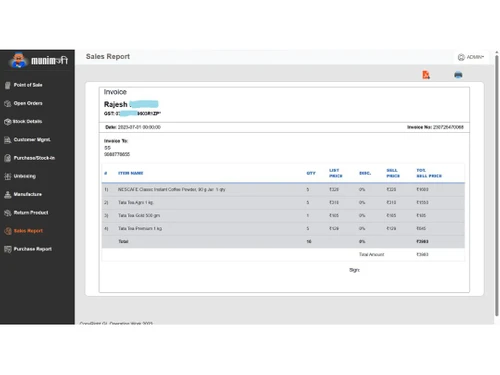Open the Purchase Report page
This screenshot has height=375, width=500.
coord(33,249)
